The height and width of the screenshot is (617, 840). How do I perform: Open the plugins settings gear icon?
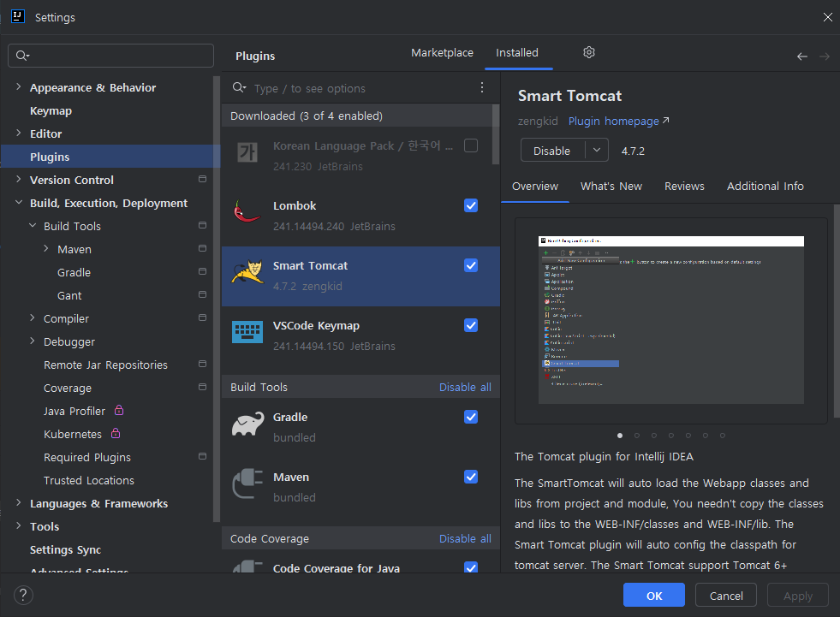click(588, 52)
